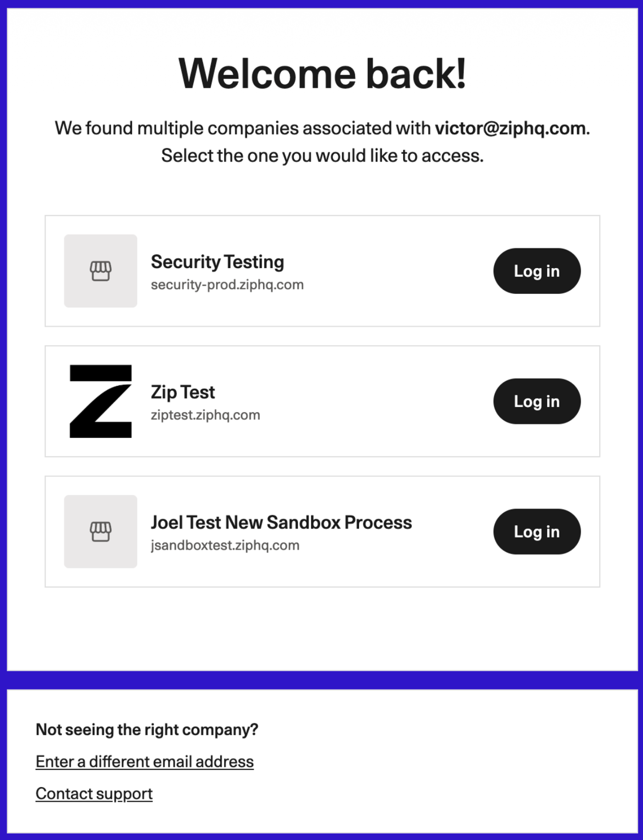Log in to Zip Test company
Screen dimensions: 643x840
click(537, 401)
